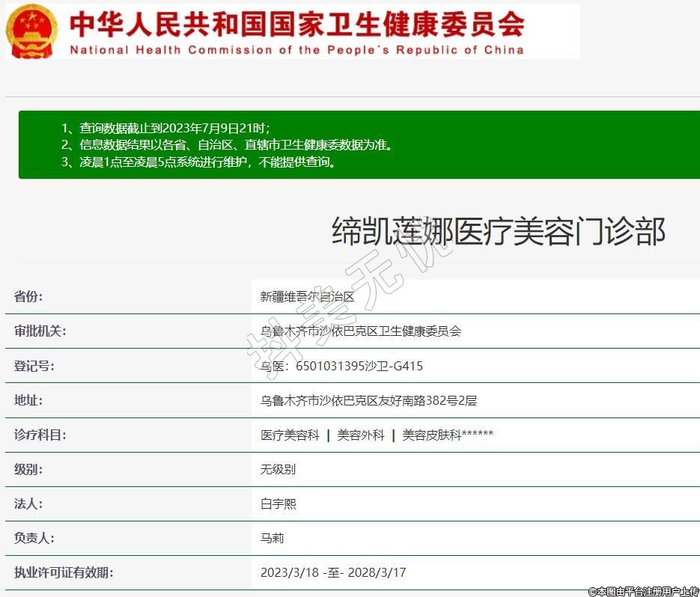Select the registration number ending in 沙卫-G415
This screenshot has width=700, height=597.
coord(341,366)
